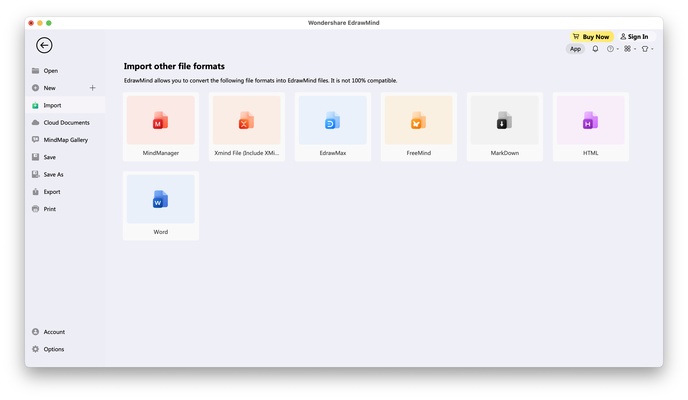Click the Wondershare EdrawMind window title
Viewport: 688px width, 400px height.
(x=344, y=23)
